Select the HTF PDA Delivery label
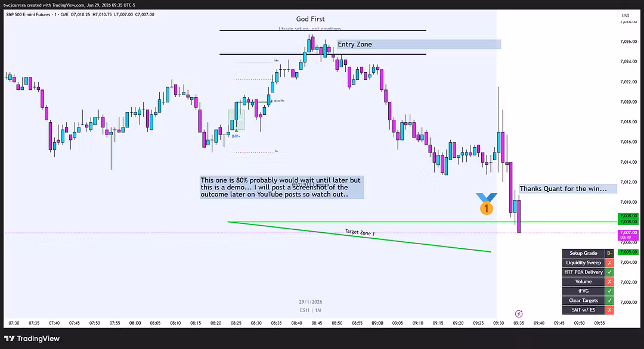644x349 pixels. 583,272
